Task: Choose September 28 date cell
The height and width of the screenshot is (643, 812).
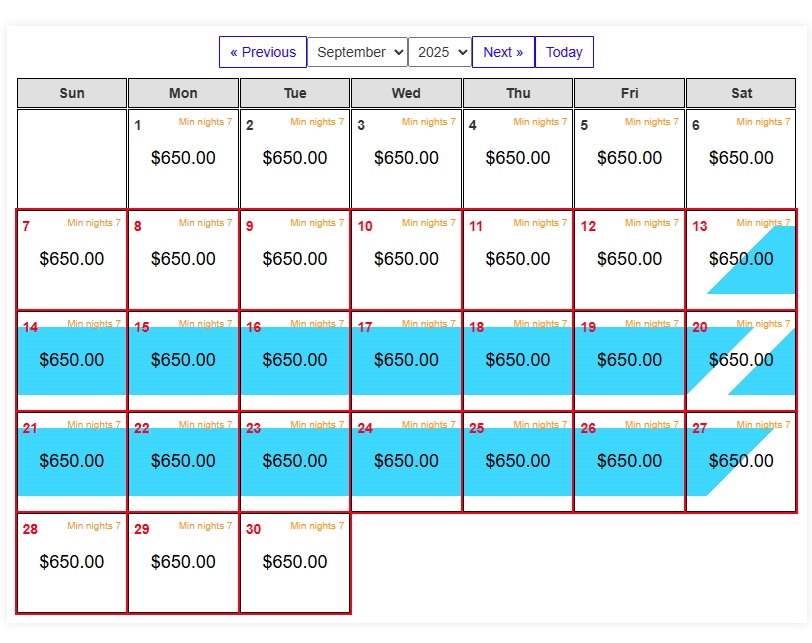Action: pos(72,562)
